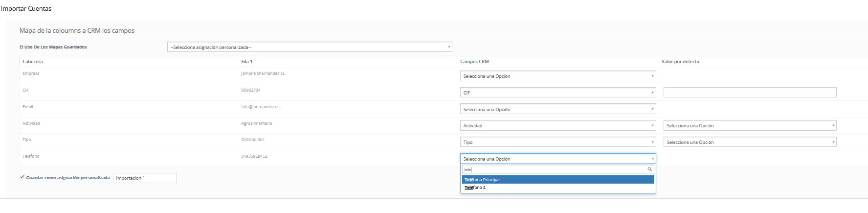Viewport: 868px width, 213px height.
Task: Open default value dropdown for Actividad row
Action: [x=750, y=125]
